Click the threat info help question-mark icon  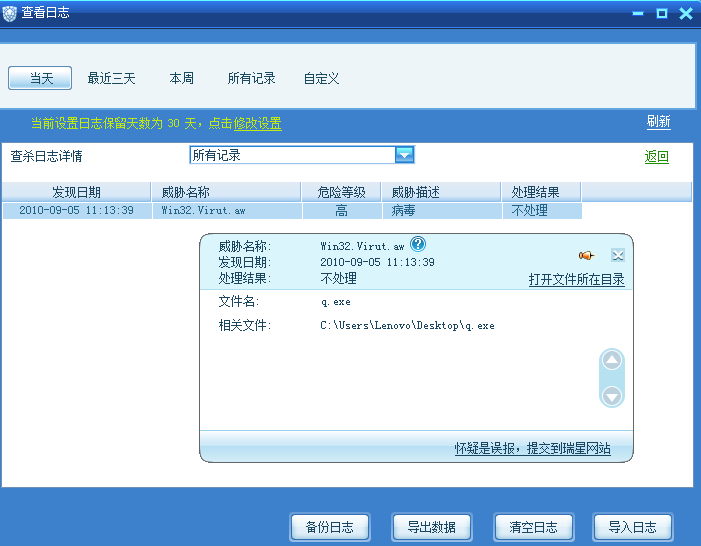(x=418, y=244)
